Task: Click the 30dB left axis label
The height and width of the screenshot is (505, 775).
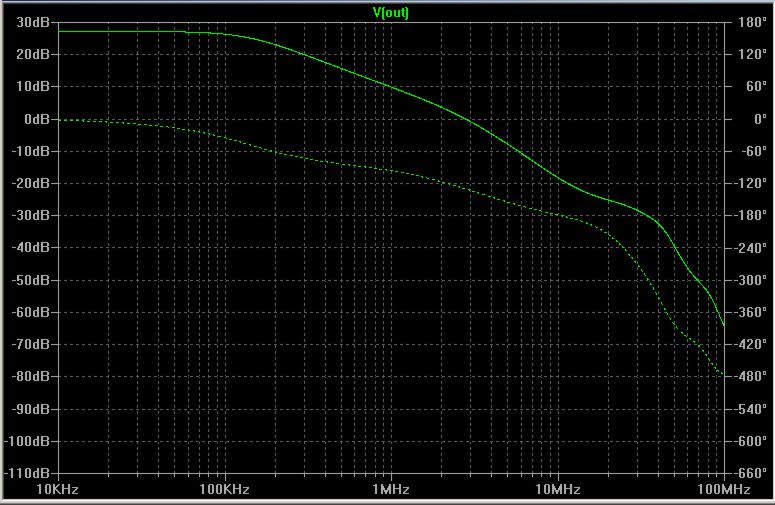Action: click(33, 22)
